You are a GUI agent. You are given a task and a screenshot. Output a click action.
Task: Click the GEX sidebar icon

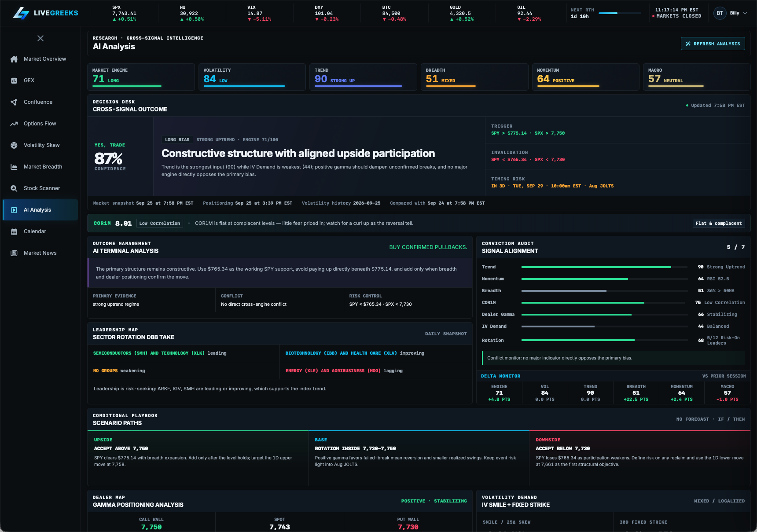[14, 81]
